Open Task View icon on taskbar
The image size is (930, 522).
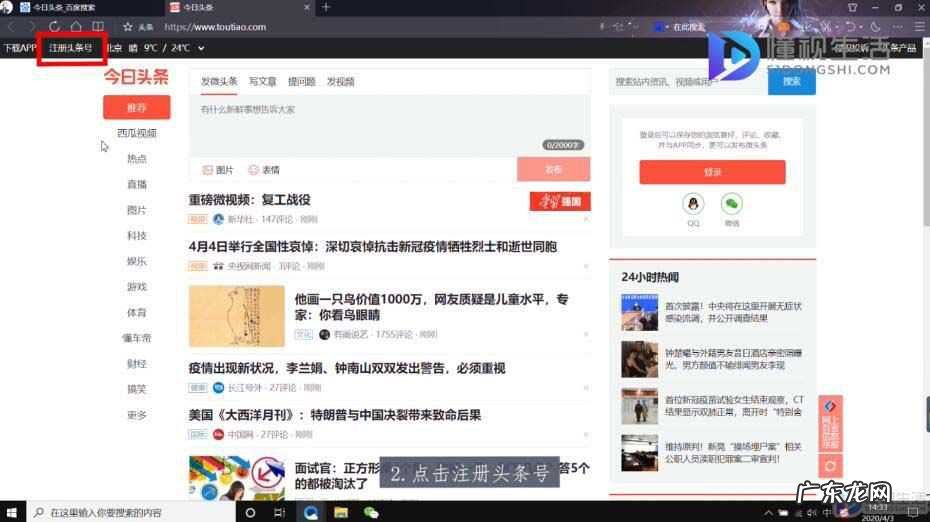click(280, 513)
